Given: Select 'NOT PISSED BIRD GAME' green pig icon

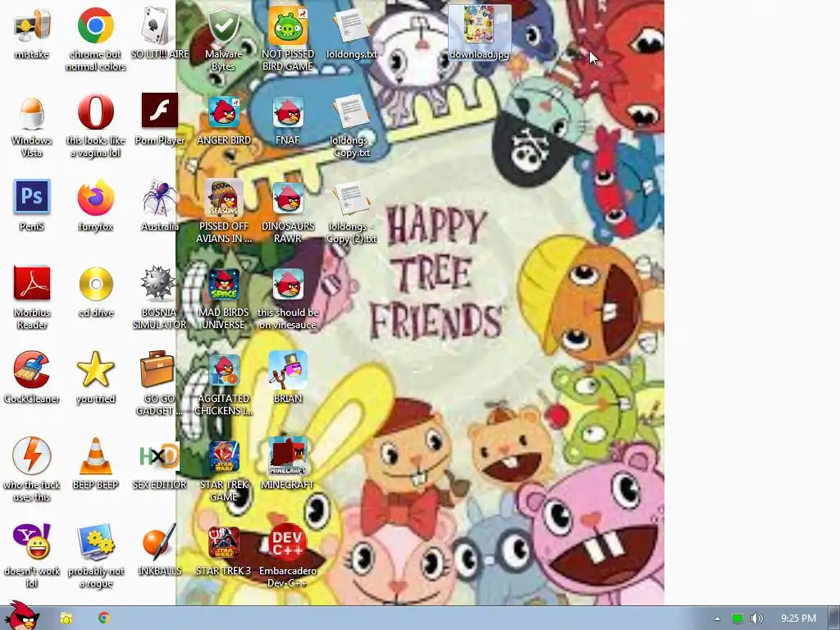Looking at the screenshot, I should 288,25.
